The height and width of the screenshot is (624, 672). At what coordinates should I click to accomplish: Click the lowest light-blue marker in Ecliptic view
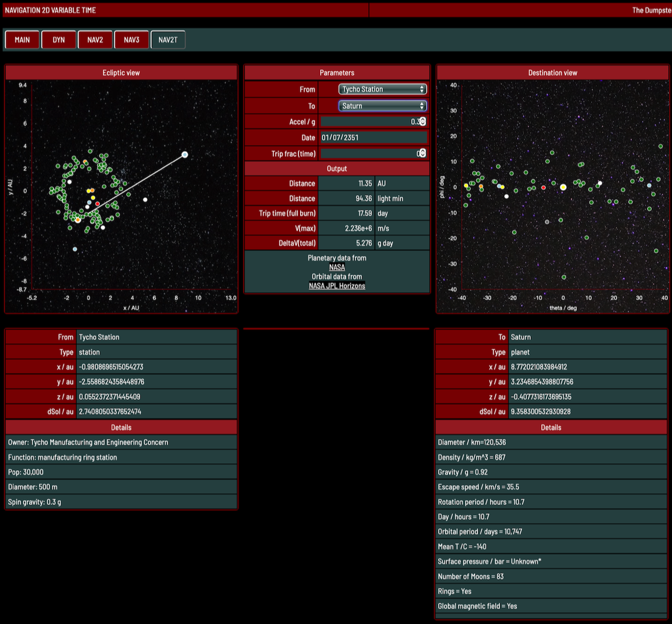pyautogui.click(x=74, y=249)
